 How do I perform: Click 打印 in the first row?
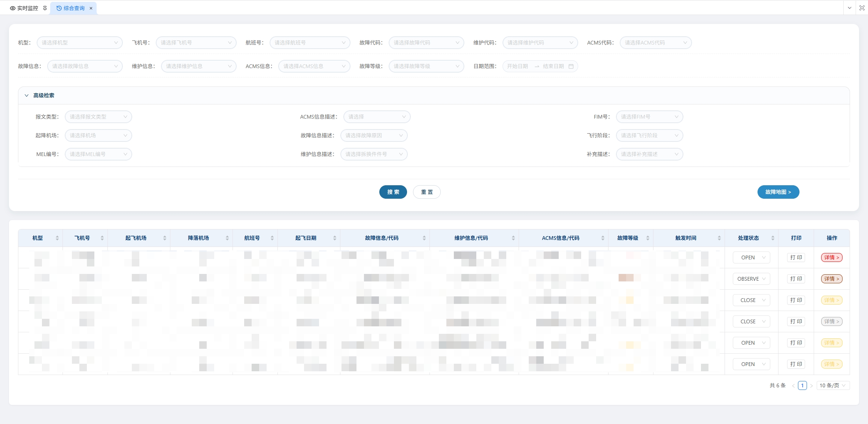click(796, 257)
